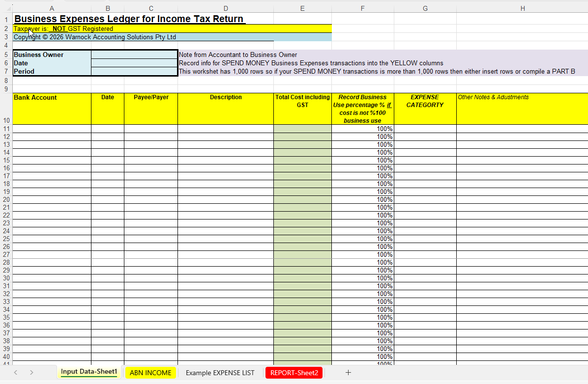Select column H header
This screenshot has height=384, width=588.
coord(523,8)
